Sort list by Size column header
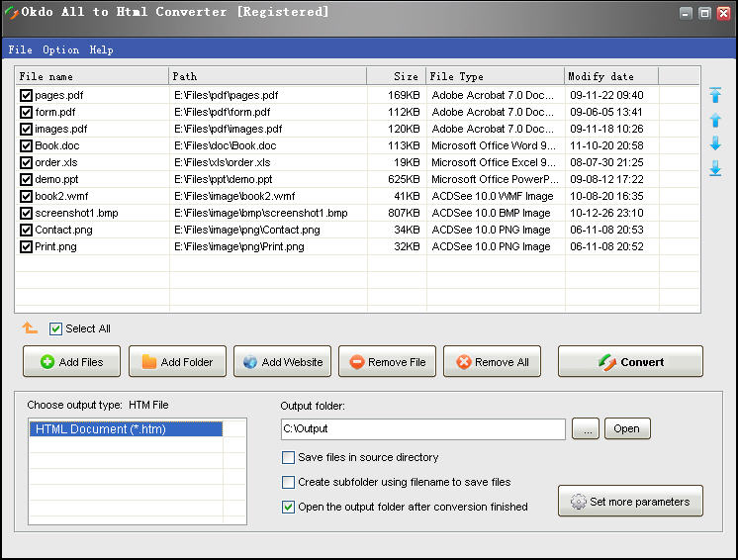 (x=396, y=76)
